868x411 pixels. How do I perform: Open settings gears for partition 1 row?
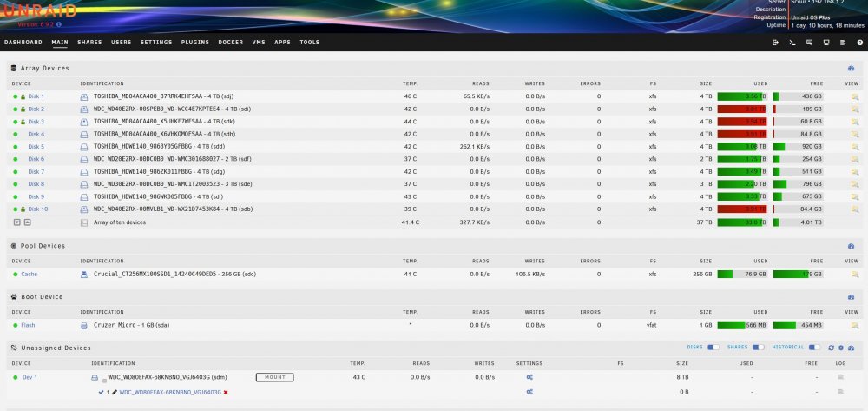(x=529, y=392)
